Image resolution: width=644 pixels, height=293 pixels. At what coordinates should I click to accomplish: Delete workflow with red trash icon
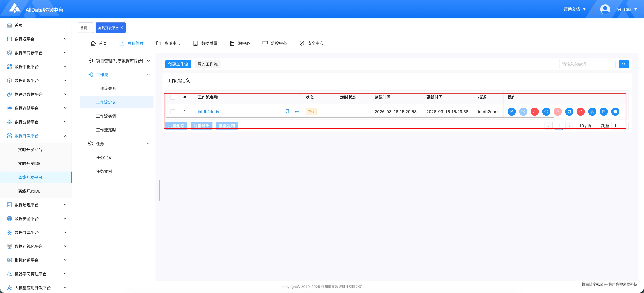click(580, 112)
